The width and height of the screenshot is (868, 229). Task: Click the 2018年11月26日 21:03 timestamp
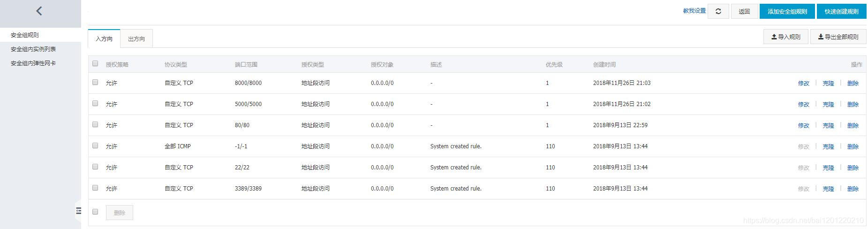tap(622, 83)
